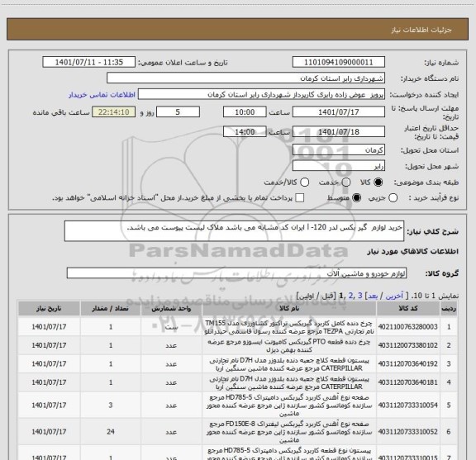The width and height of the screenshot is (476, 460).
Task: Click the گروه کالا field
Action: (x=236, y=273)
